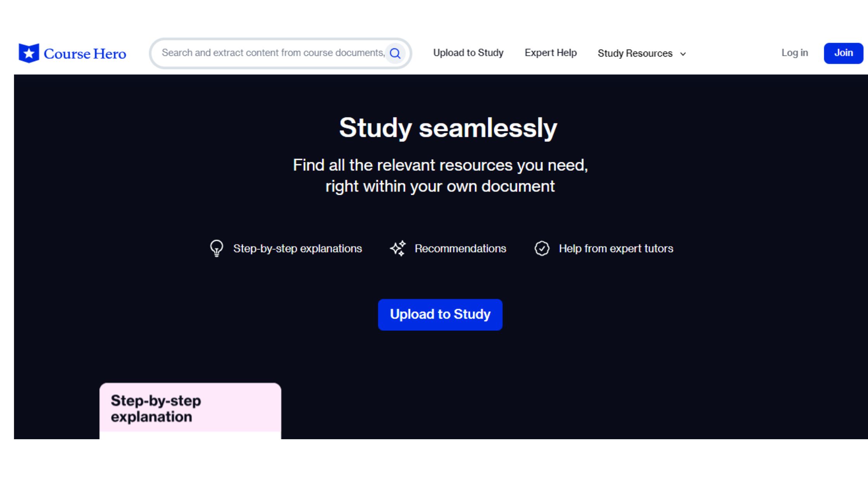This screenshot has width=868, height=488.
Task: Click the Study seamlessly heading
Action: [x=448, y=128]
